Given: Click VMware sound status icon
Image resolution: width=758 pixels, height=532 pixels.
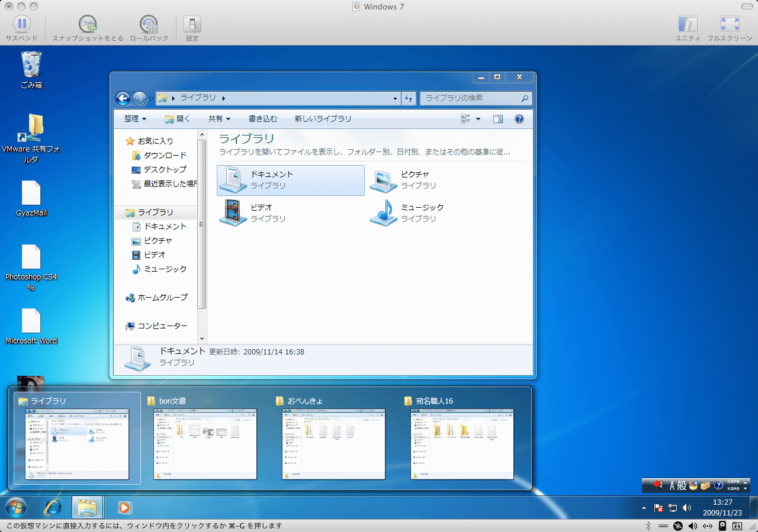Looking at the screenshot, I should (693, 525).
